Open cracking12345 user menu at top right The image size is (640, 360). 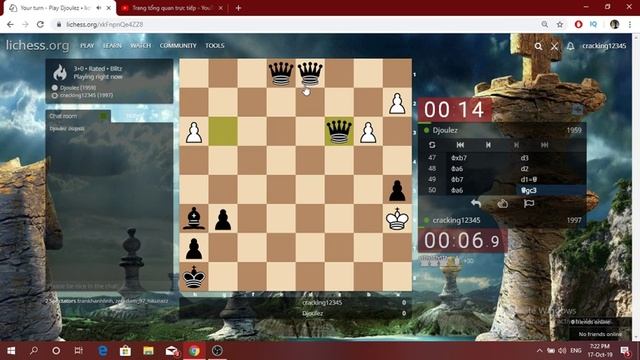(x=604, y=46)
